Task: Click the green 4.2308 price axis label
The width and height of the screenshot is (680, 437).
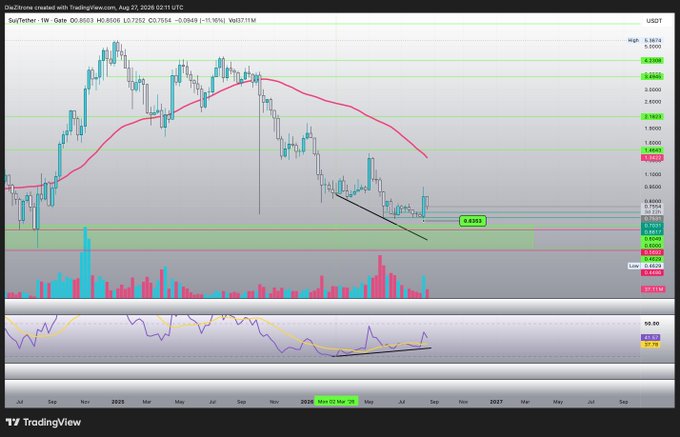Action: [x=652, y=61]
